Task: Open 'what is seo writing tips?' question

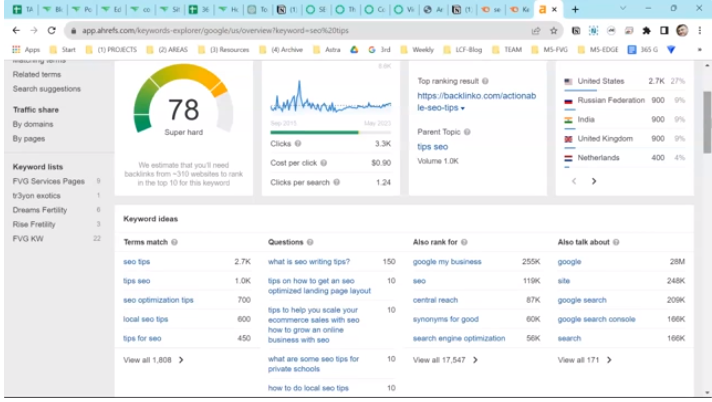Action: click(309, 262)
